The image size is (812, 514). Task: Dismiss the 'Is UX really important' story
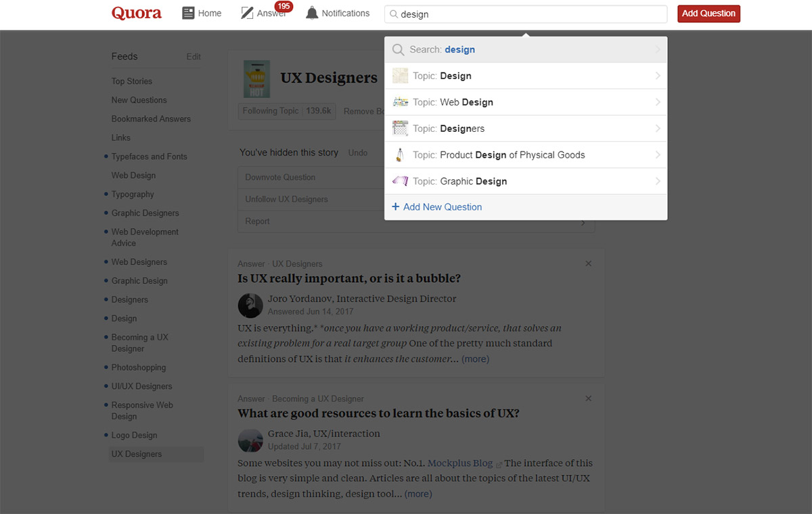(x=588, y=264)
